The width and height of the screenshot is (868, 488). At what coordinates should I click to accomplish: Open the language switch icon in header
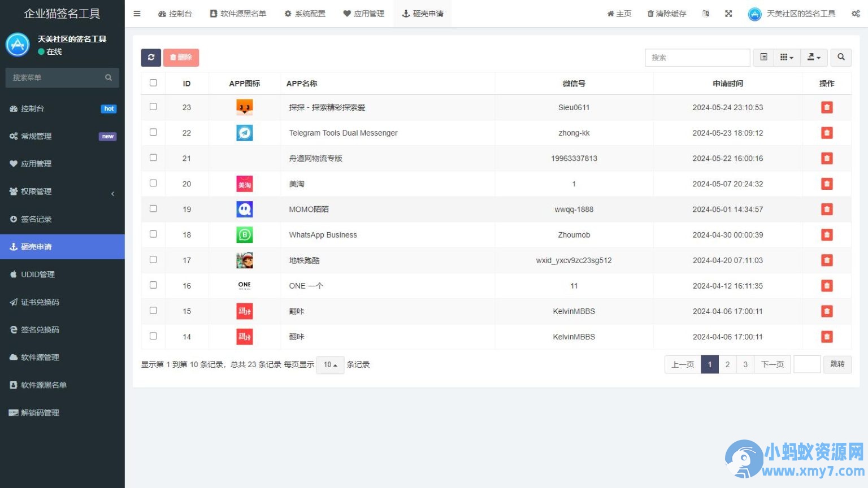(706, 14)
